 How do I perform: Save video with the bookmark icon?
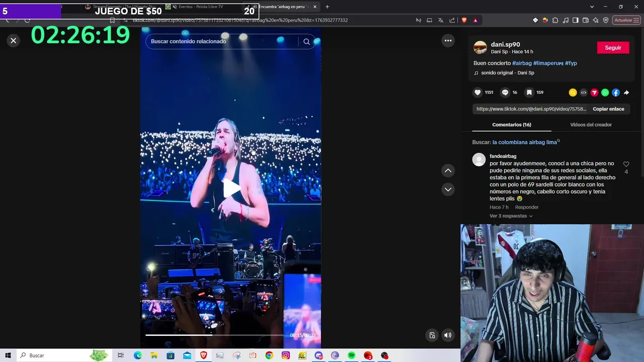coord(529,93)
